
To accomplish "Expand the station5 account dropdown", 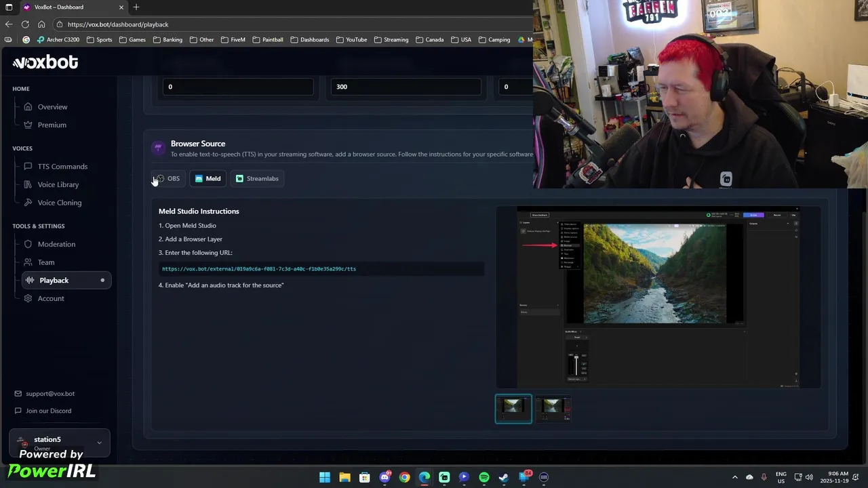I will click(x=60, y=443).
